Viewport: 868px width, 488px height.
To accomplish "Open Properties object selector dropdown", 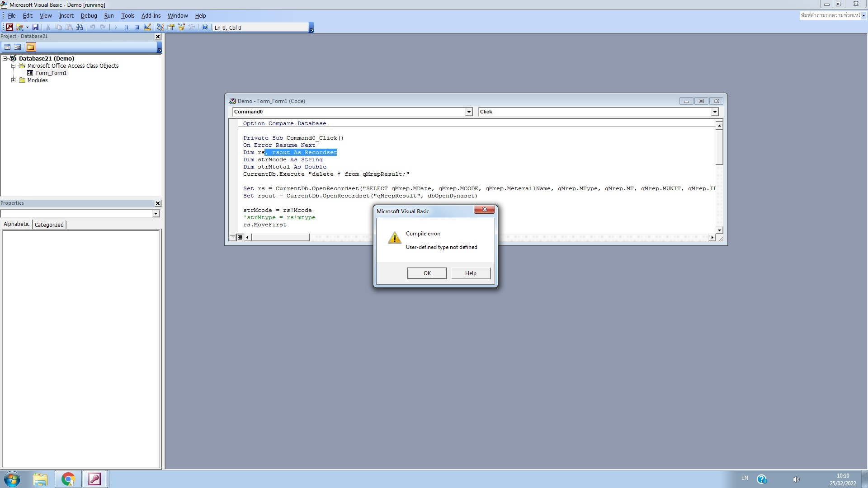I will (156, 214).
